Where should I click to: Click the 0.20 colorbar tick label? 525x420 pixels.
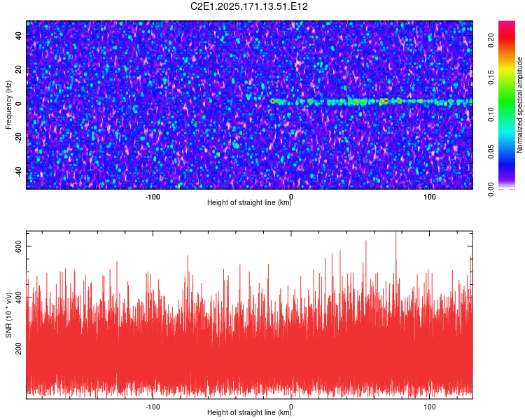pyautogui.click(x=491, y=41)
